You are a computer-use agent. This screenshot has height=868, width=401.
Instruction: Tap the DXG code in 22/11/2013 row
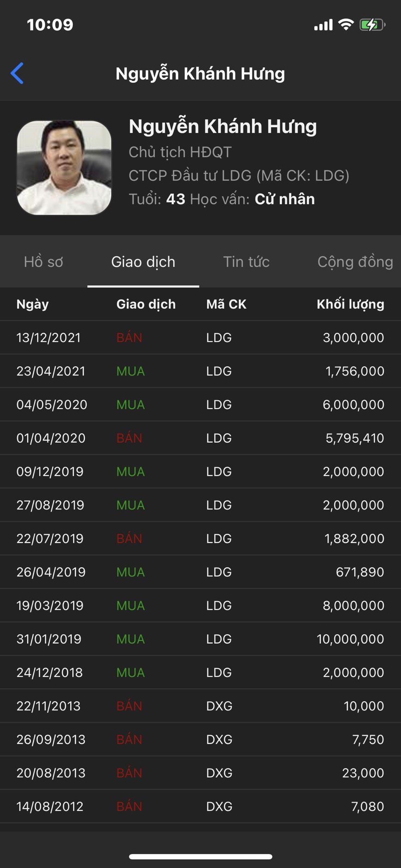click(219, 706)
